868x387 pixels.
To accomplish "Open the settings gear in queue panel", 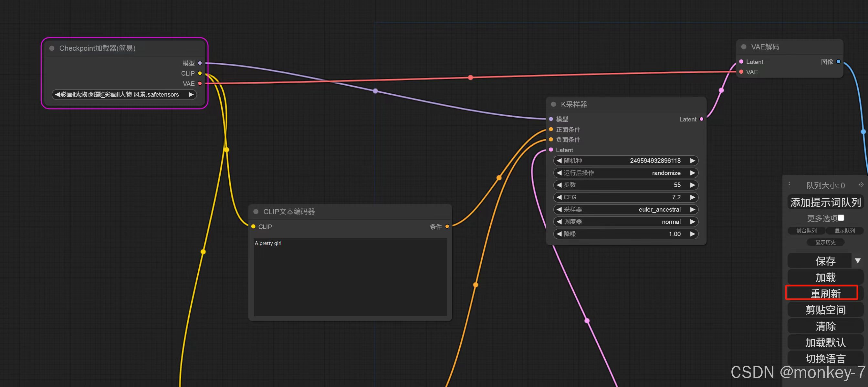I will (x=861, y=184).
